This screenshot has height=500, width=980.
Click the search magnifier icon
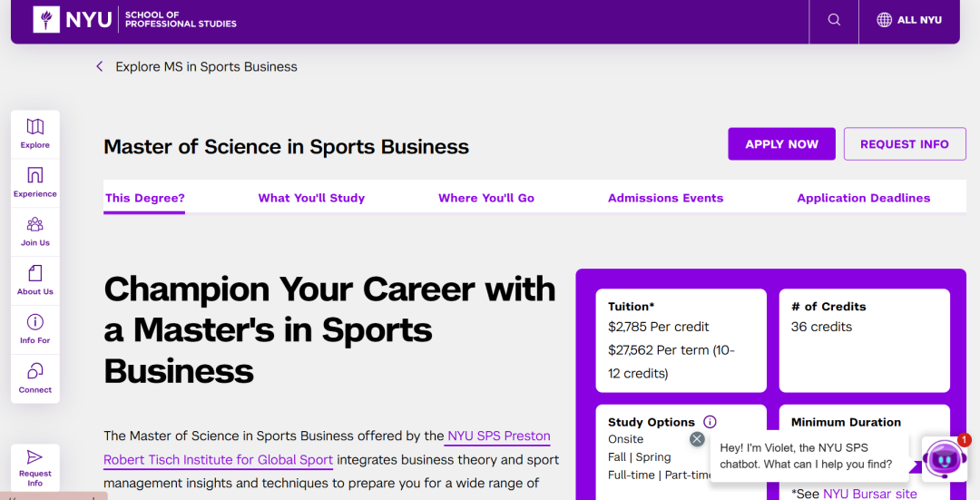834,20
